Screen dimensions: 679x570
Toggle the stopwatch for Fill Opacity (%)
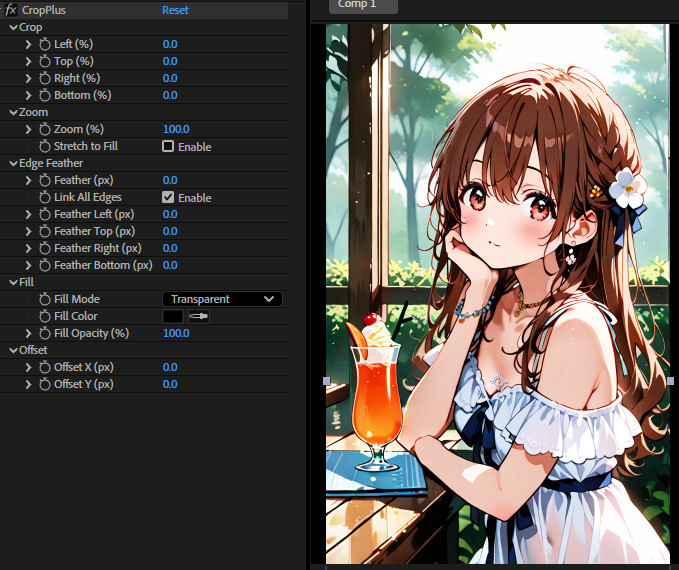coord(45,334)
